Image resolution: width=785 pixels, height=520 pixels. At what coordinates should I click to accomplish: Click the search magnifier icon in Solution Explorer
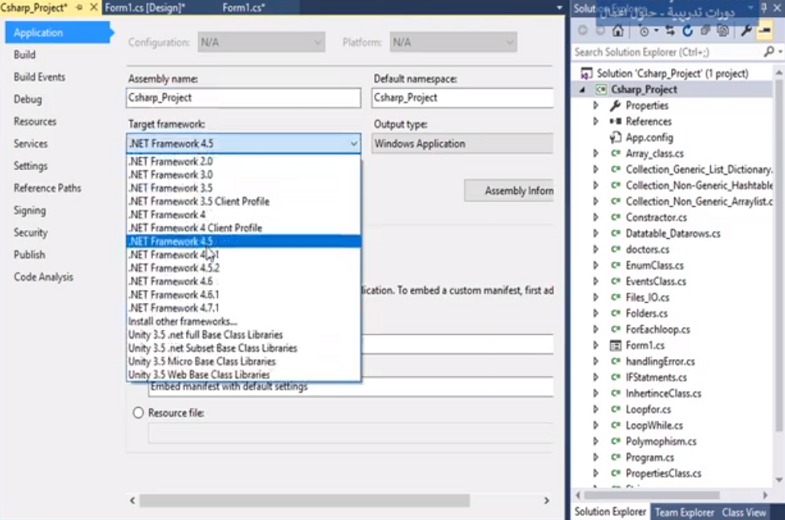769,52
